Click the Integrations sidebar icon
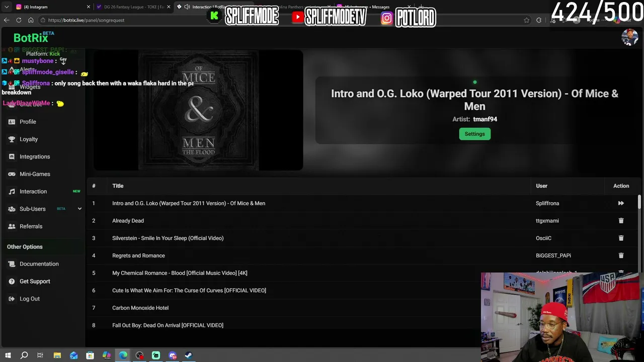The image size is (644, 362). pos(12,156)
